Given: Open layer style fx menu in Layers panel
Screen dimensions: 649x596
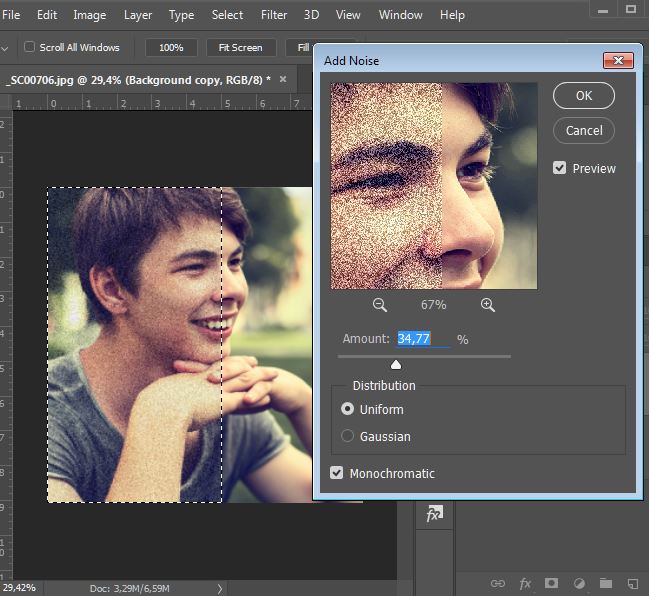Looking at the screenshot, I should point(525,584).
